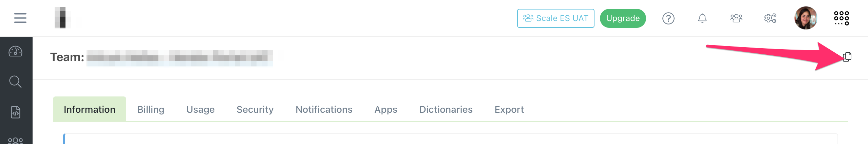The height and width of the screenshot is (144, 868).
Task: Click the green Upgrade button
Action: coord(623,18)
